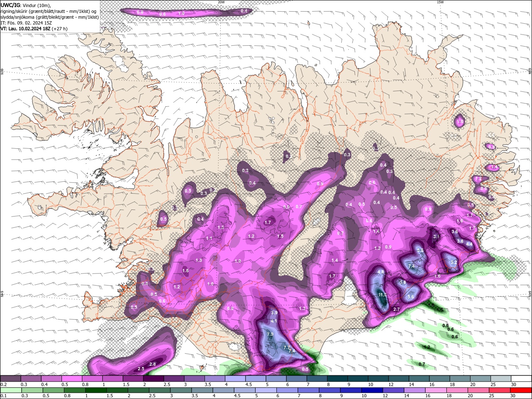Select the deep blue rain swatch between 10 and 12

point(372,390)
